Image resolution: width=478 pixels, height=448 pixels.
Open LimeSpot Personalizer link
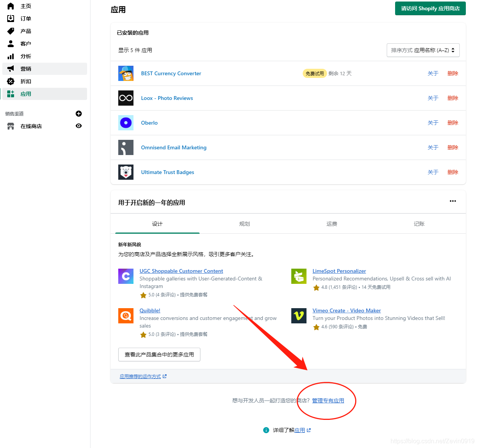pos(339,271)
